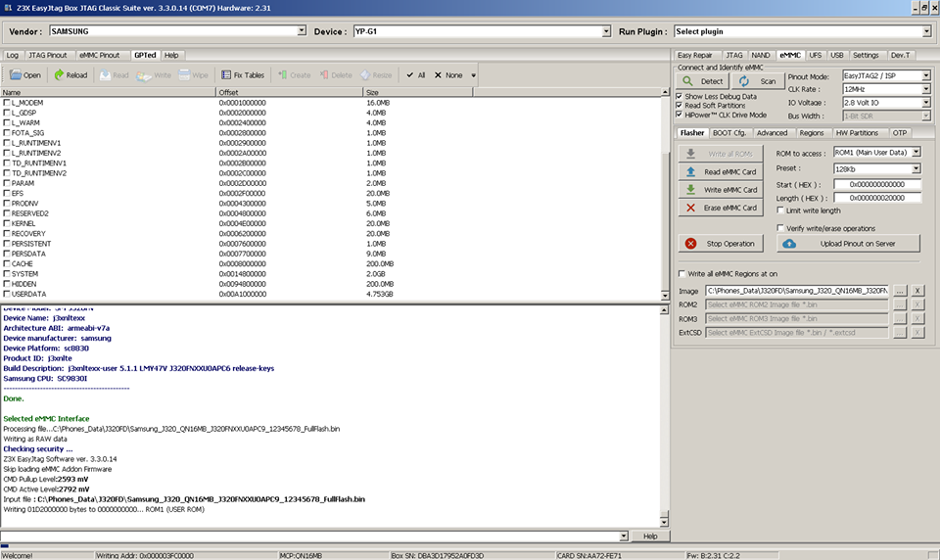Screen dimensions: 940x560
Task: Erase eMMC Card with red X button
Action: pos(721,208)
